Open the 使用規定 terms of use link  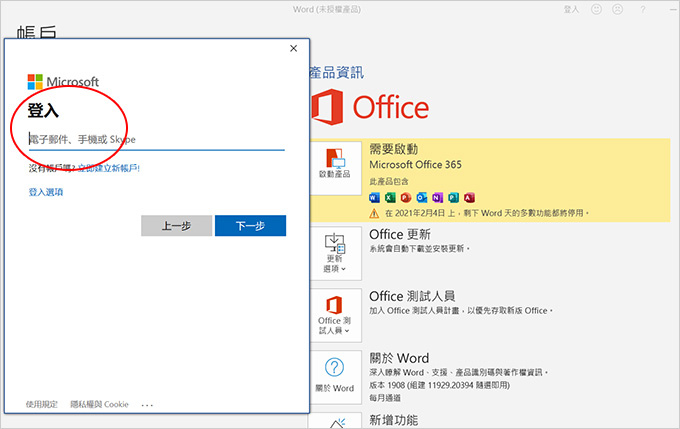pos(42,404)
